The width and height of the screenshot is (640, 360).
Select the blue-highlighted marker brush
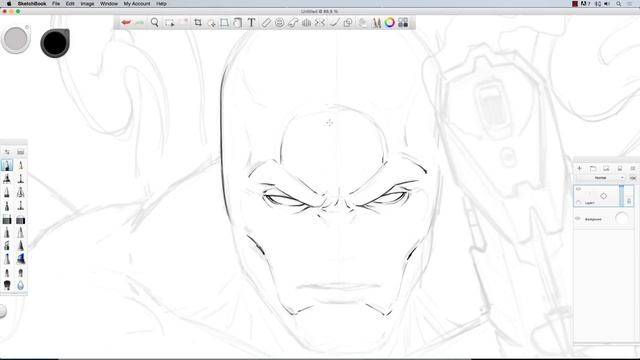click(20, 259)
